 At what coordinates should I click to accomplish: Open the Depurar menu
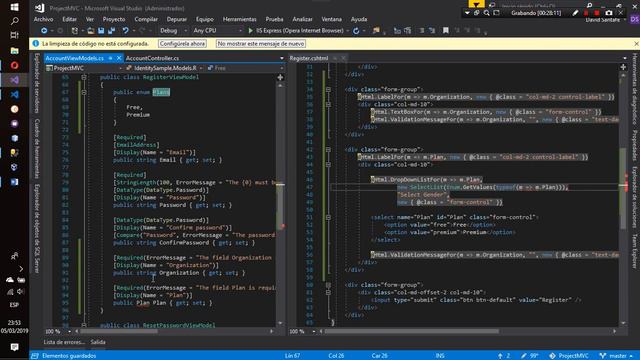(x=177, y=19)
